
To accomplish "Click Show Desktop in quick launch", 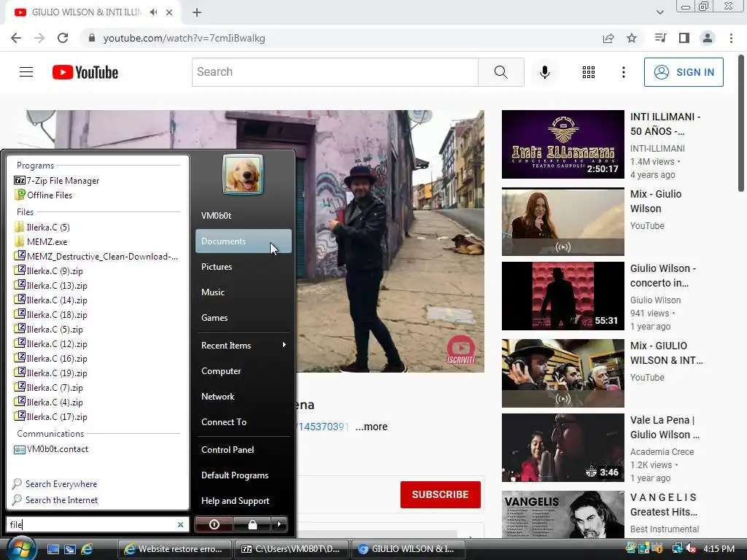I will point(53,549).
